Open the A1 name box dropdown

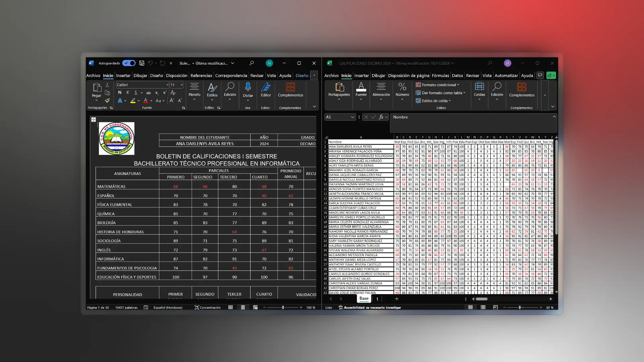(x=352, y=117)
